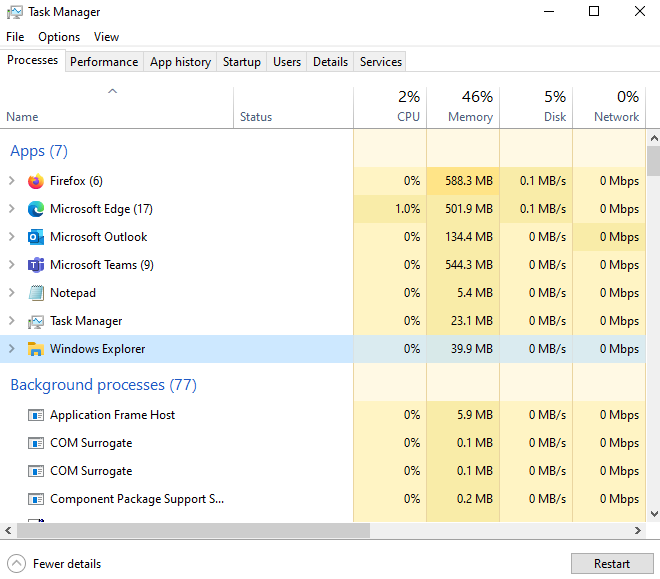660x579 pixels.
Task: Select the Microsoft Teams (9) row name
Action: (x=102, y=265)
